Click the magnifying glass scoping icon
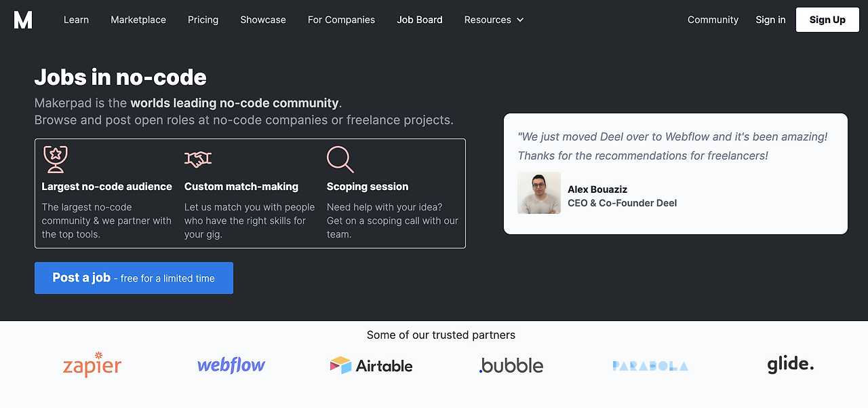 click(x=340, y=160)
